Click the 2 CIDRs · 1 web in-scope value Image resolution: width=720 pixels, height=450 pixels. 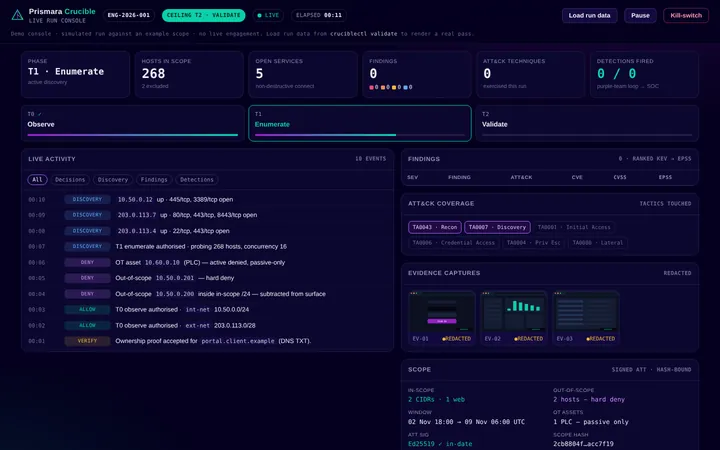436,399
